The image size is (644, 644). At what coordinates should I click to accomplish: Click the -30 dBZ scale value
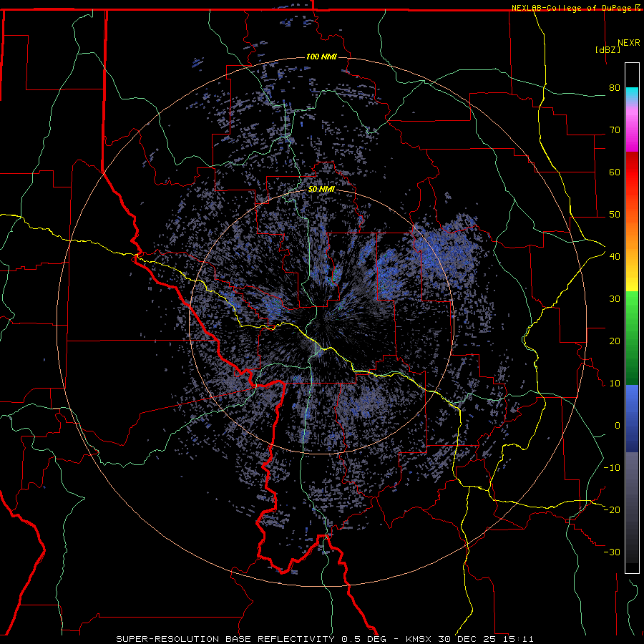click(x=612, y=552)
